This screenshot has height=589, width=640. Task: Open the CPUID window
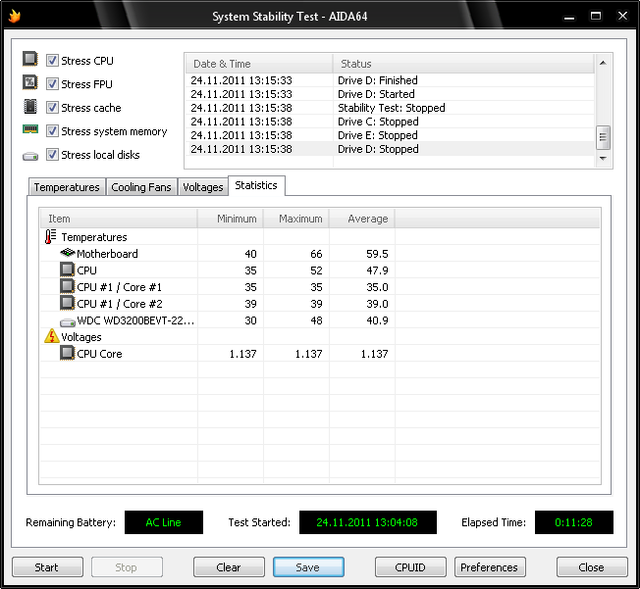(410, 567)
